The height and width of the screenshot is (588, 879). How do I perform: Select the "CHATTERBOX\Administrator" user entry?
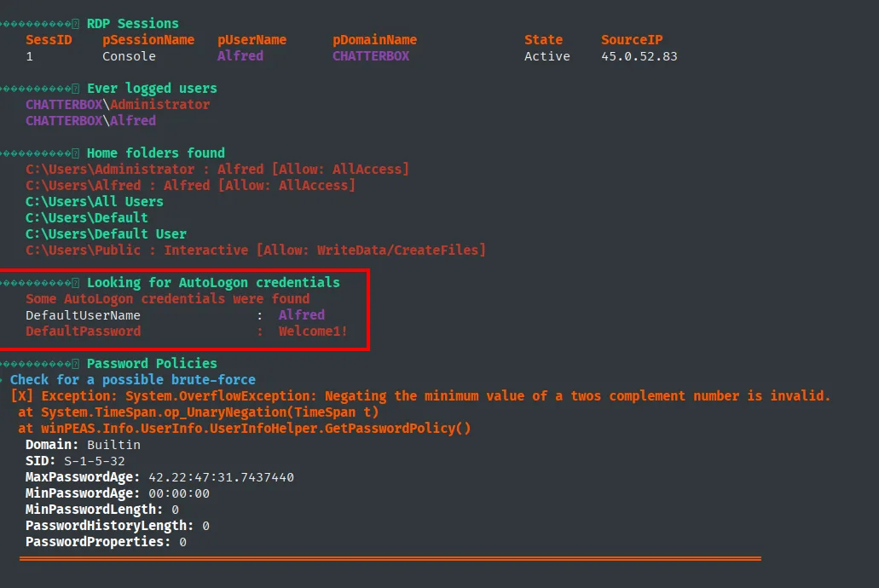[x=118, y=105]
